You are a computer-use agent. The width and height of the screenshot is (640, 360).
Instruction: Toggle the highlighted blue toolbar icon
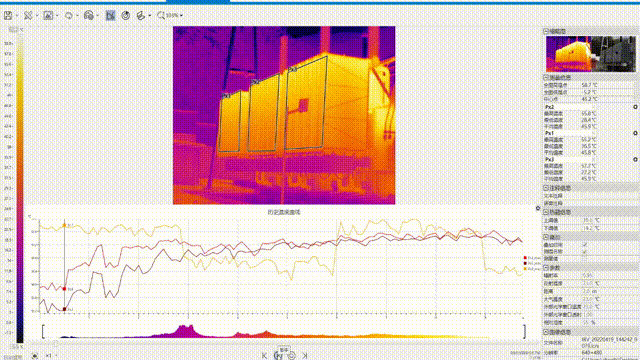point(110,16)
